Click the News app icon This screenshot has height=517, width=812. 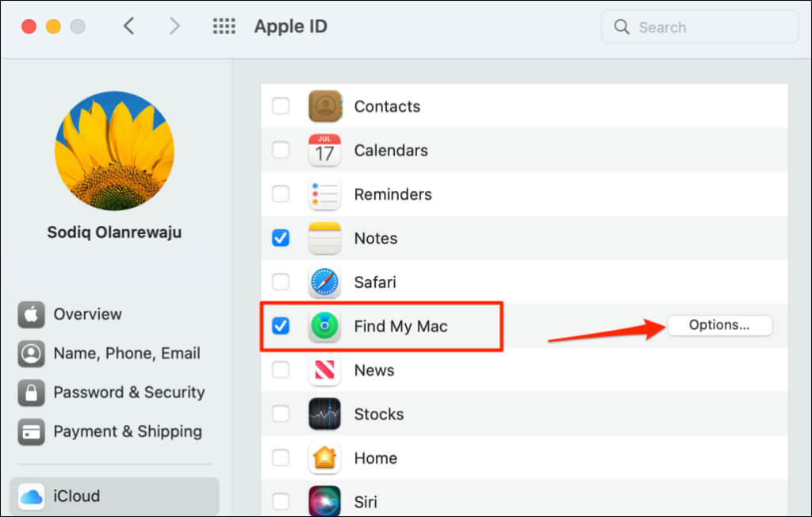tap(324, 370)
